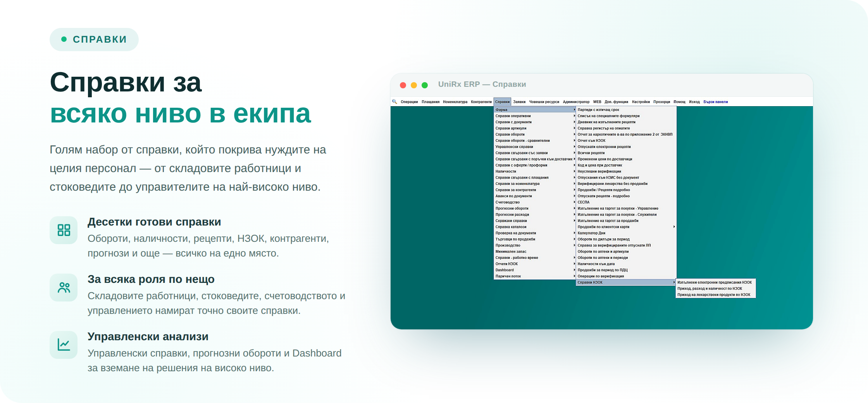
Task: Choose Неуспешни верификации
Action: (626, 171)
